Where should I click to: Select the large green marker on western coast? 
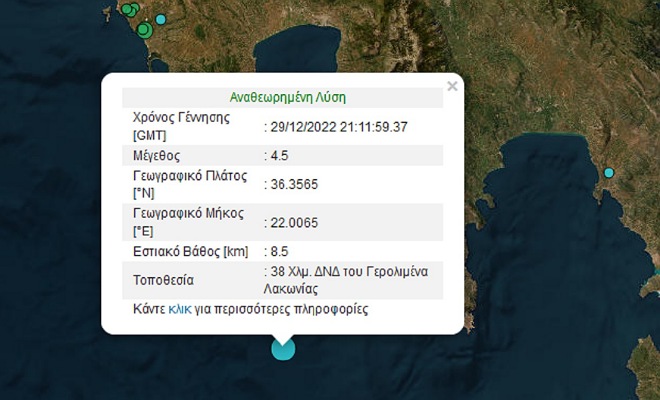pos(145,30)
